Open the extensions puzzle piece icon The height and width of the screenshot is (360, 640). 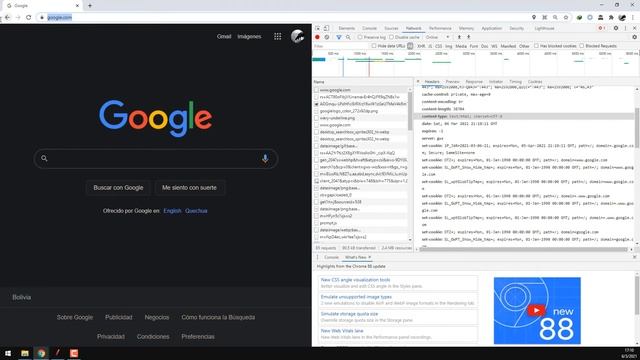tap(611, 17)
